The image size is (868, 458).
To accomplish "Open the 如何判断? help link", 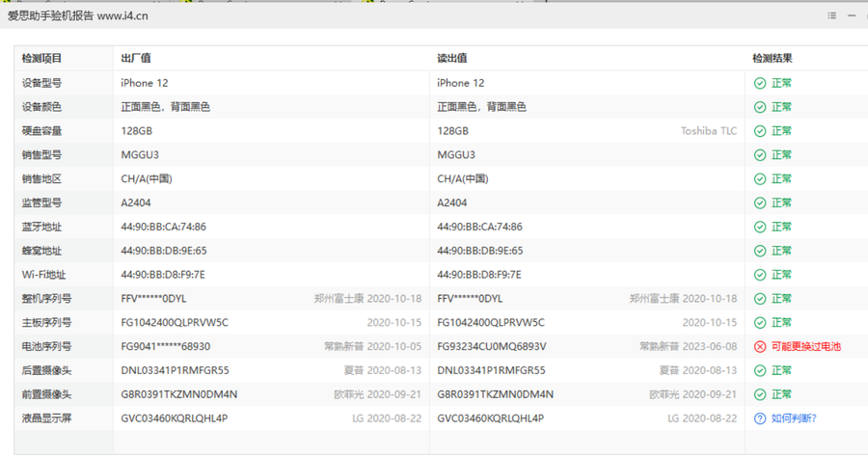I will [794, 418].
